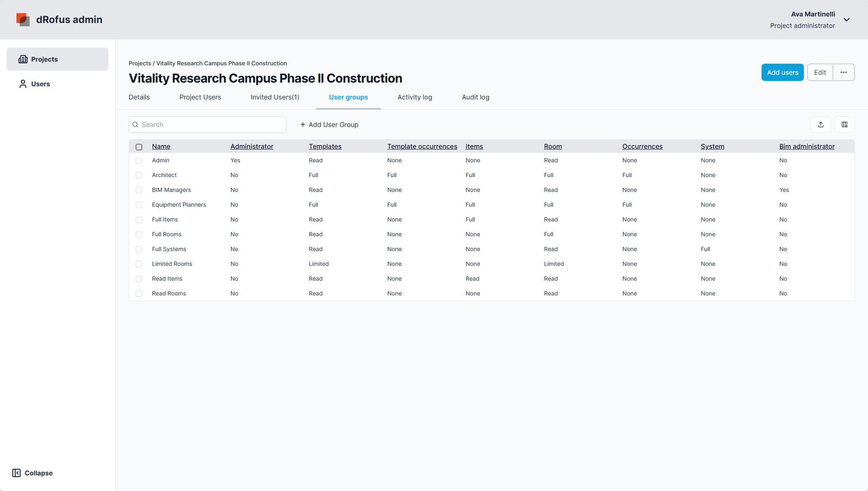Check the Read Rooms row checkbox
The image size is (868, 491).
point(139,294)
